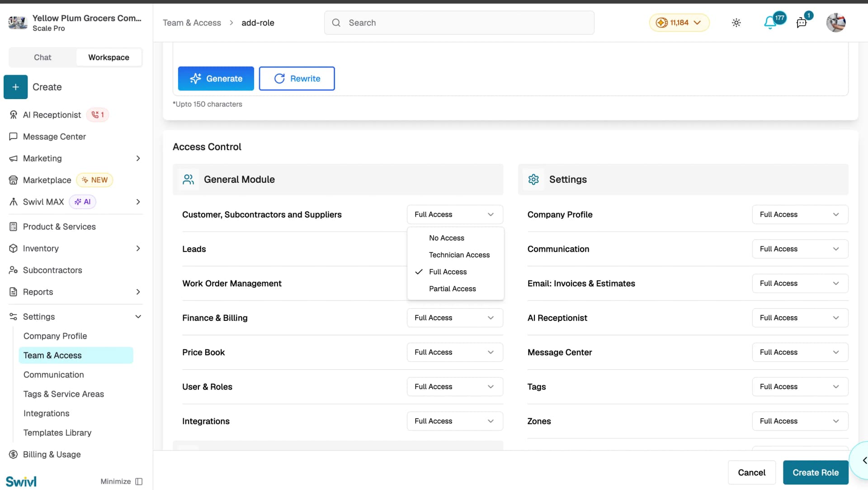Click the side panel collapse arrow
868x490 pixels.
click(864, 461)
